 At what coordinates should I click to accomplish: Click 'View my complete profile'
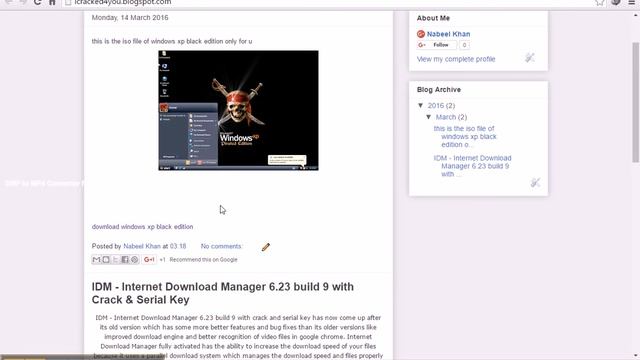click(456, 59)
